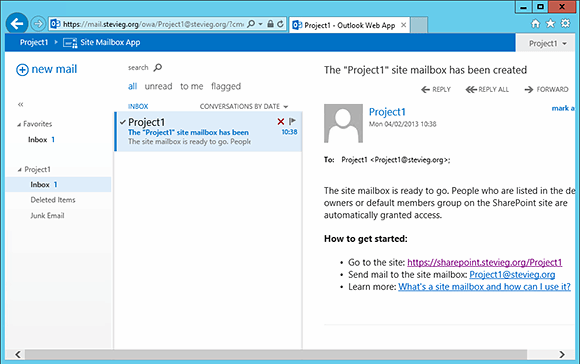
Task: Open Deleted Items folder
Action: [53, 200]
